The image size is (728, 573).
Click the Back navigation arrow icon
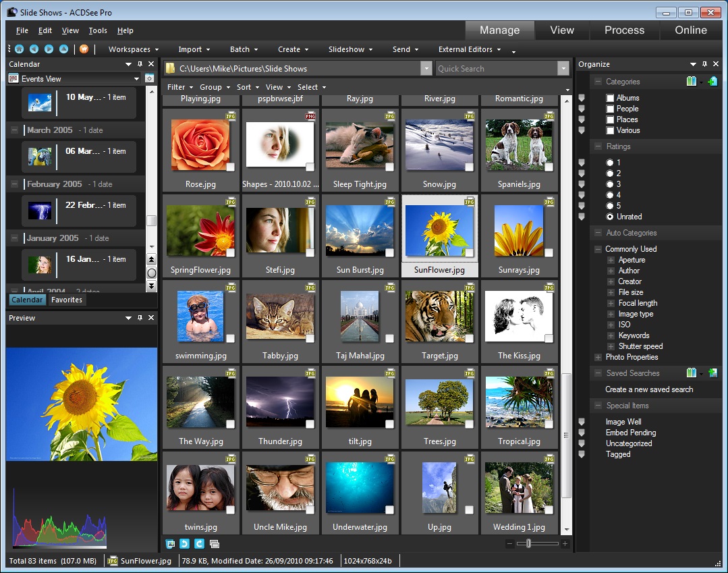[34, 49]
